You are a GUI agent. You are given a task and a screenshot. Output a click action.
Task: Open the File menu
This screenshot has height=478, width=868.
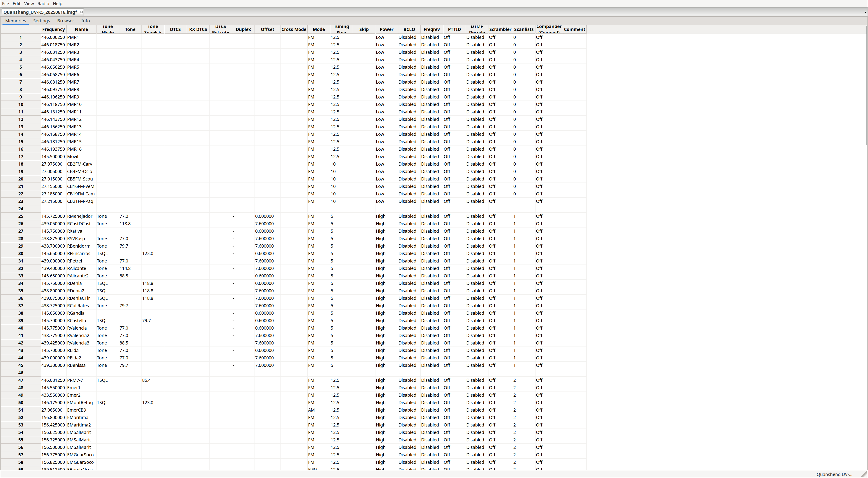[x=5, y=3]
